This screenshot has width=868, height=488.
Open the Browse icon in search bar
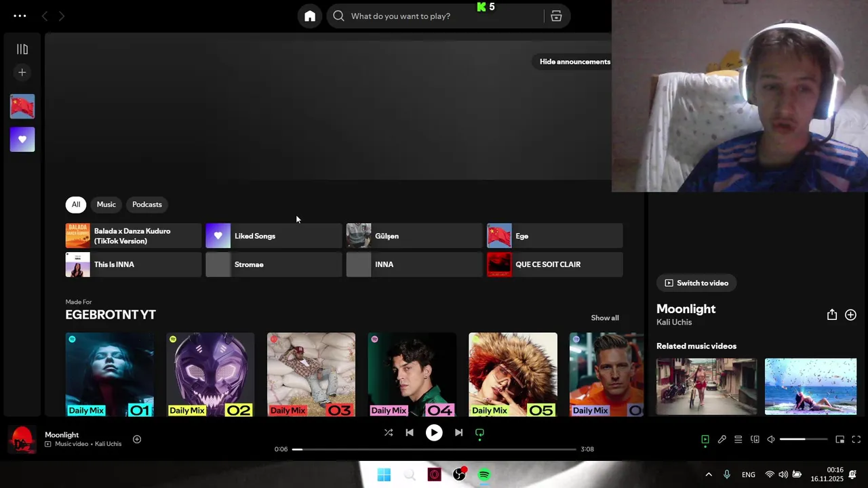(x=556, y=16)
